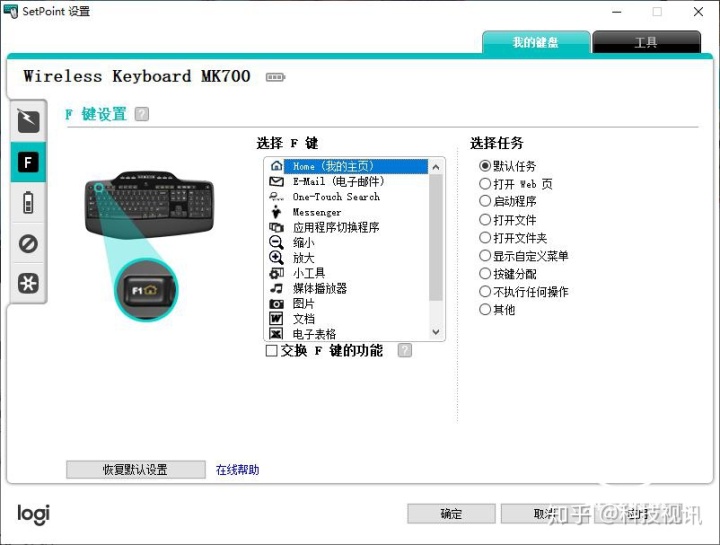720x545 pixels.
Task: Select the 启动程序 radio option
Action: 485,201
